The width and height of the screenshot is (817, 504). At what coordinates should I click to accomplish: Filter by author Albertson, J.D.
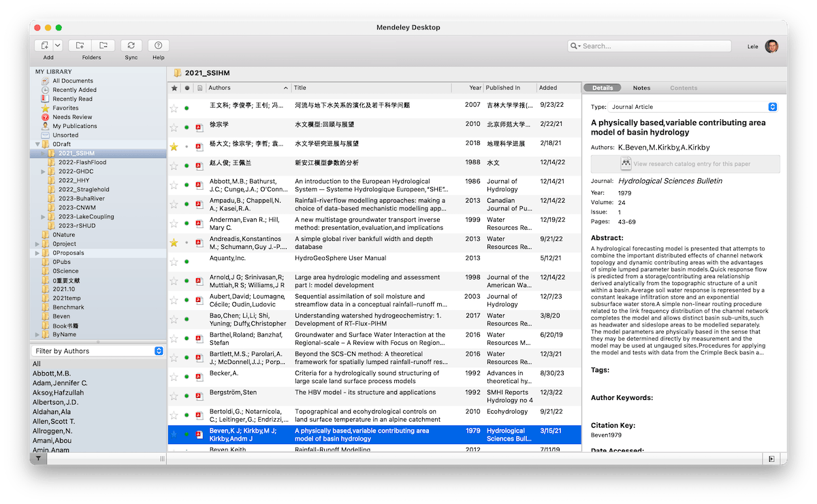56,403
